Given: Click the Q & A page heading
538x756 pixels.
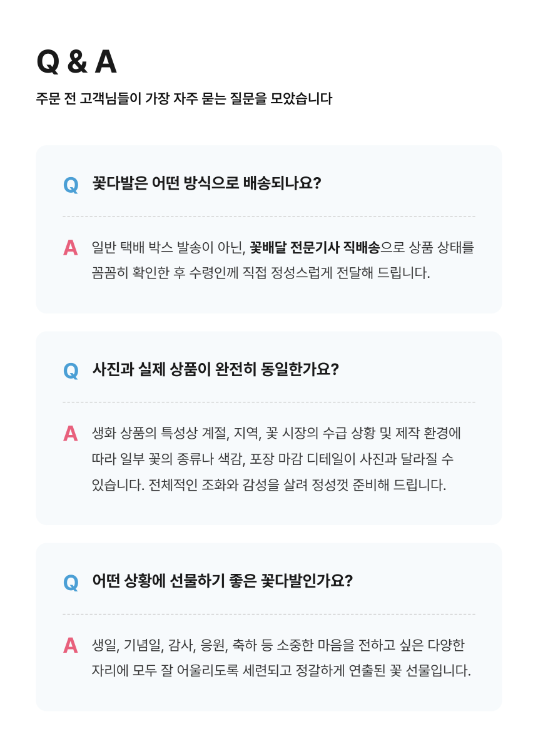Looking at the screenshot, I should [x=76, y=62].
